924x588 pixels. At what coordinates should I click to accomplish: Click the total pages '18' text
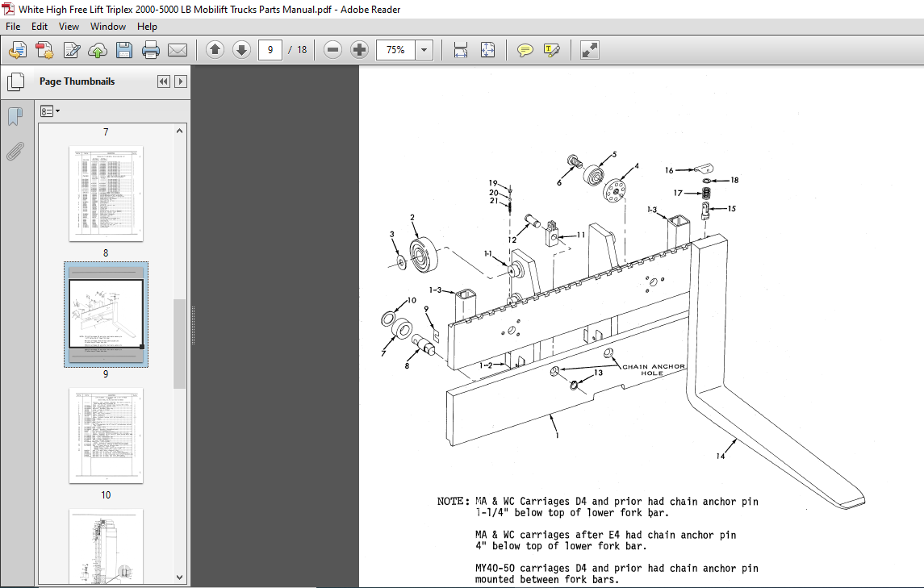(302, 50)
